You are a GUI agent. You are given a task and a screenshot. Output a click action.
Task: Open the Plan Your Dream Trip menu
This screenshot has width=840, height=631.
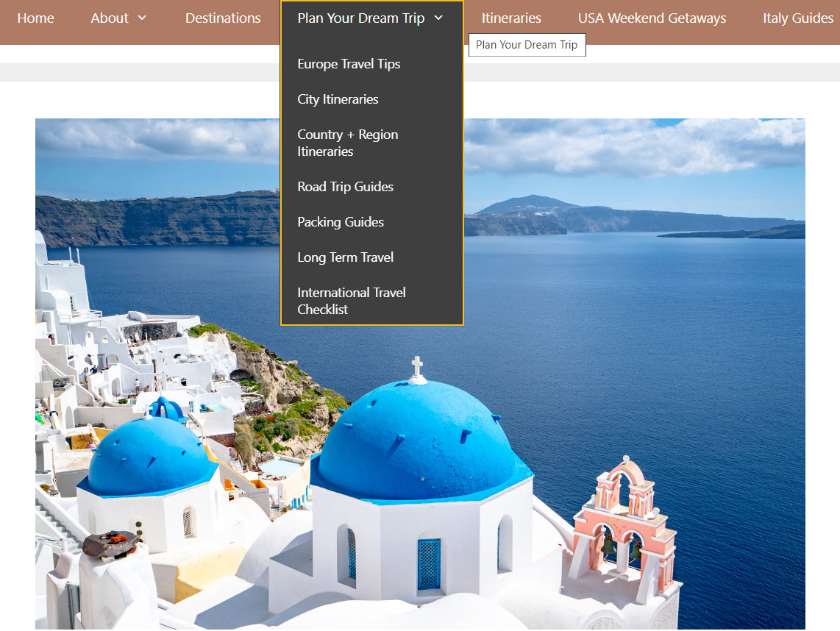pyautogui.click(x=360, y=18)
